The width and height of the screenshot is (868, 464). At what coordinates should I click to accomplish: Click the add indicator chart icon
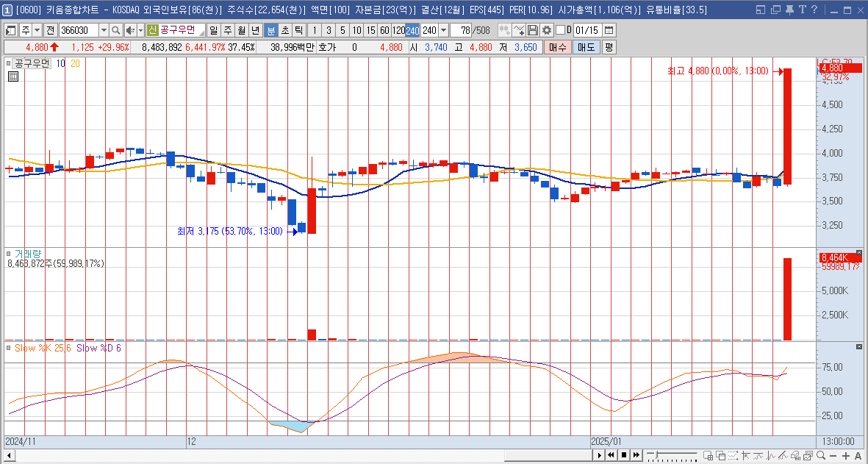[519, 30]
